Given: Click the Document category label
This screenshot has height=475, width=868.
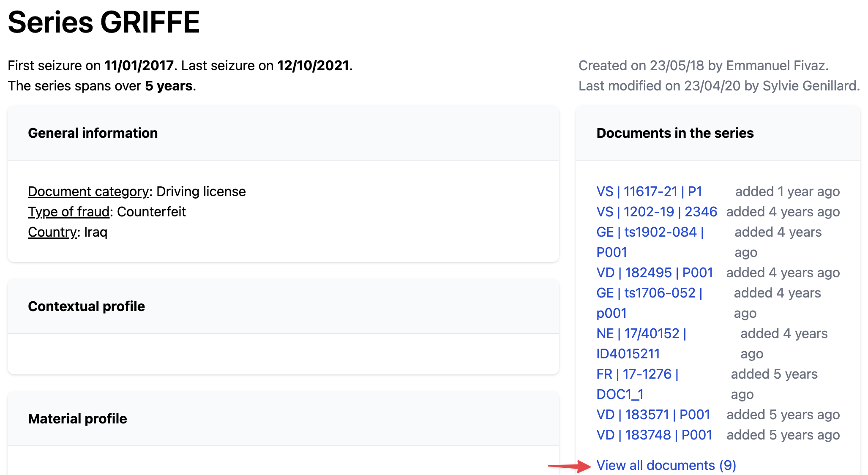Looking at the screenshot, I should (88, 191).
